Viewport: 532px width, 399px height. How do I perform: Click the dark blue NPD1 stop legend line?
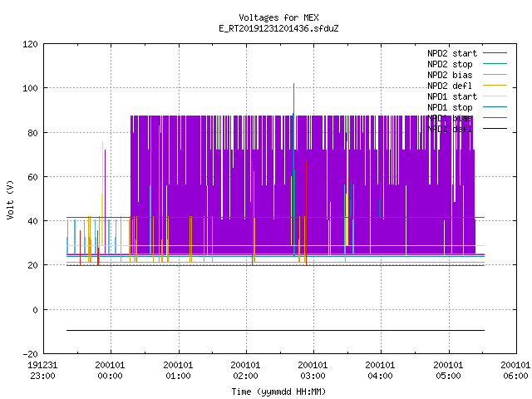[x=495, y=107]
